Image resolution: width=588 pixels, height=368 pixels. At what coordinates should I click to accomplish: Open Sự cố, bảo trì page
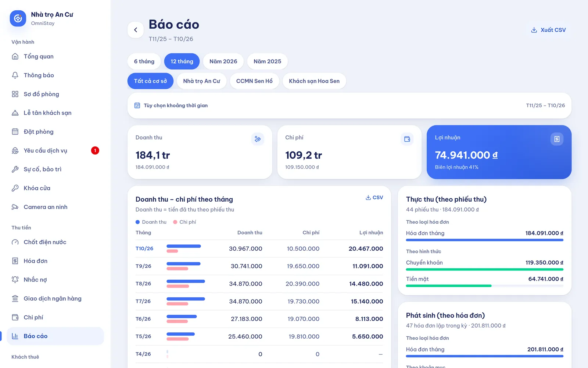coord(55,169)
